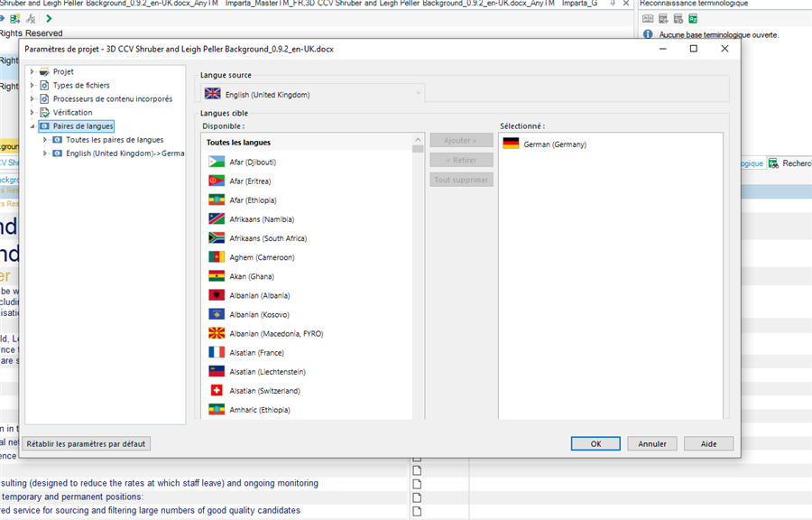Click the segment status icon beside ongoing monitoring row
The width and height of the screenshot is (812, 520).
[x=417, y=484]
